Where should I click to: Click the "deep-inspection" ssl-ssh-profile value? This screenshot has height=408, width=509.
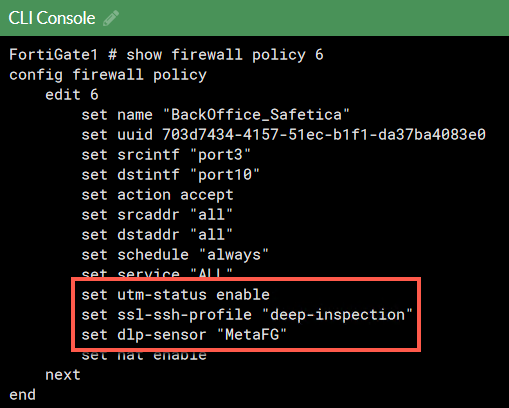tap(337, 315)
